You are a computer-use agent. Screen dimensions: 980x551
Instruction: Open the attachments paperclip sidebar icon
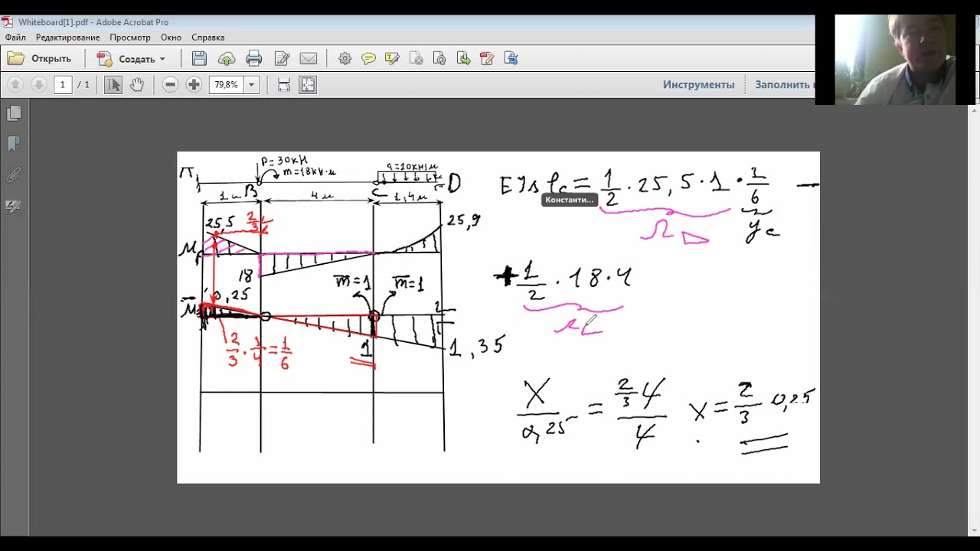14,175
